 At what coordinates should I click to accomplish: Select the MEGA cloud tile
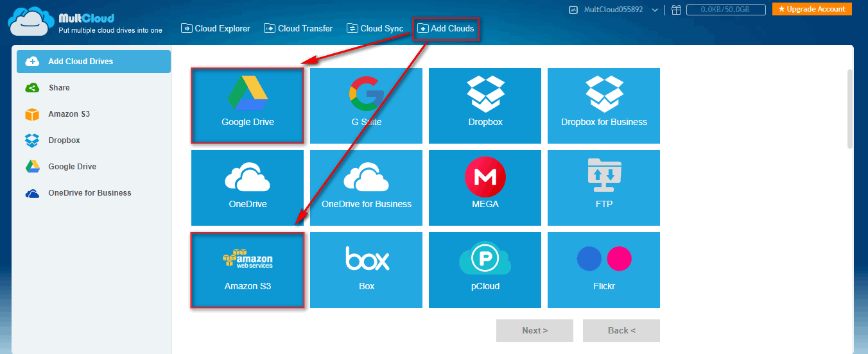click(x=485, y=188)
